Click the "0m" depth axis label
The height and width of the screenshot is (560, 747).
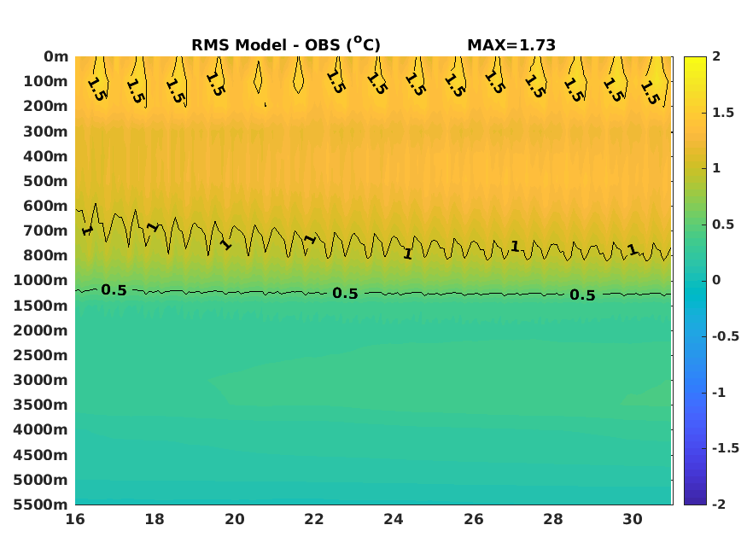(x=55, y=56)
